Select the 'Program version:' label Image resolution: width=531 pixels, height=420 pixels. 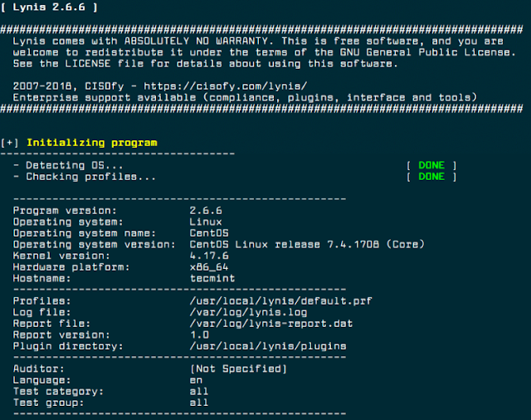(65, 211)
